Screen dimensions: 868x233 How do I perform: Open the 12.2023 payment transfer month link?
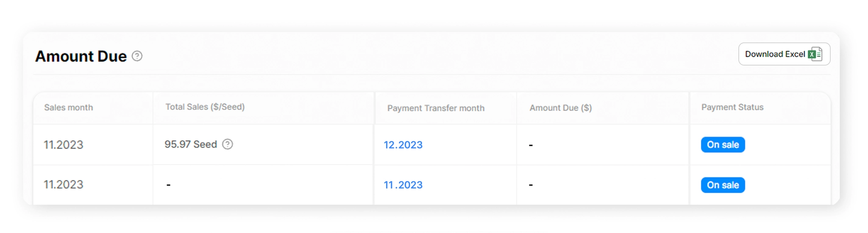pyautogui.click(x=403, y=145)
